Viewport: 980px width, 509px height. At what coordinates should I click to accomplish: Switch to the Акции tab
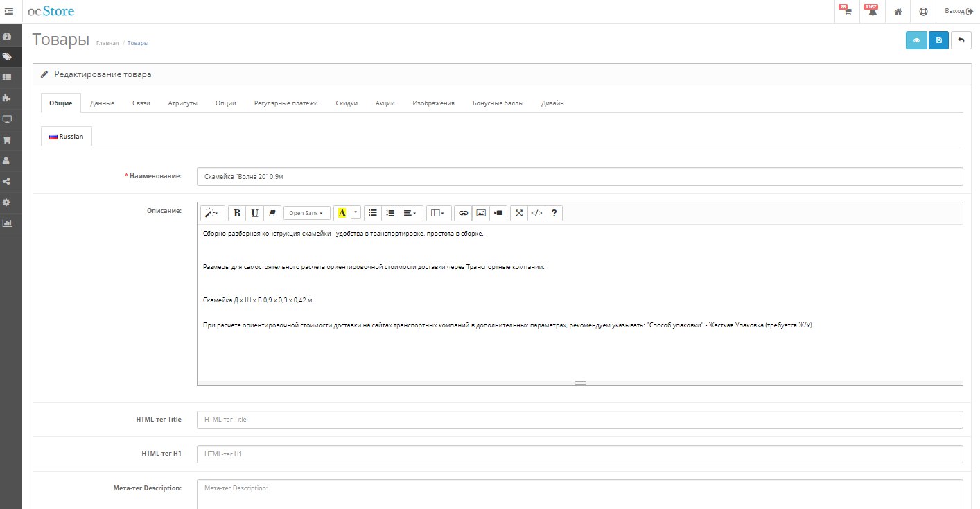(385, 103)
